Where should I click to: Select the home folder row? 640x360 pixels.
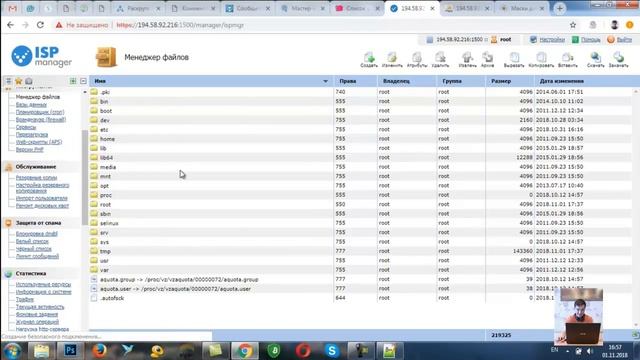click(x=361, y=139)
